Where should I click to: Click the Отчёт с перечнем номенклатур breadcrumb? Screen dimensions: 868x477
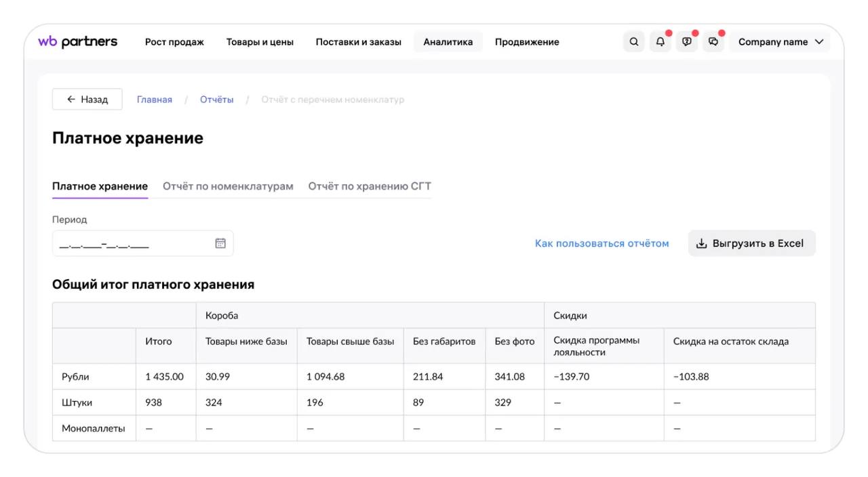point(333,100)
